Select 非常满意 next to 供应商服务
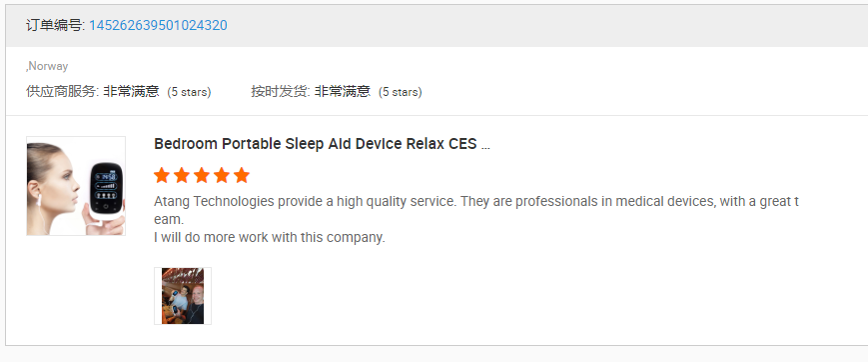Screen dimensions: 868x362 pyautogui.click(x=131, y=91)
